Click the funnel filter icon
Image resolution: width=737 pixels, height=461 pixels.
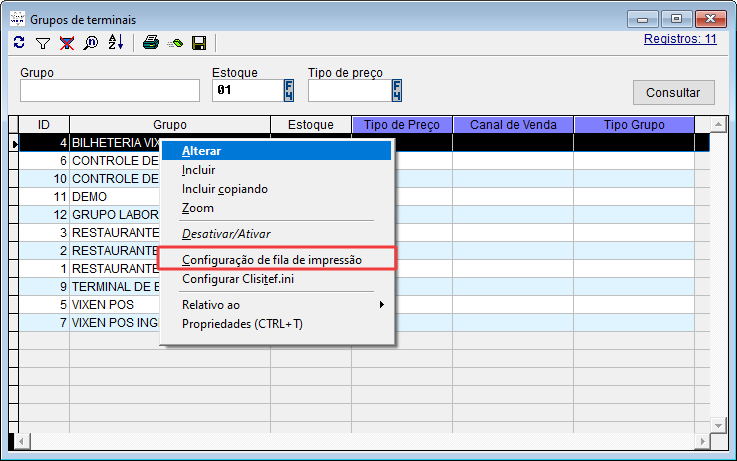[x=43, y=43]
